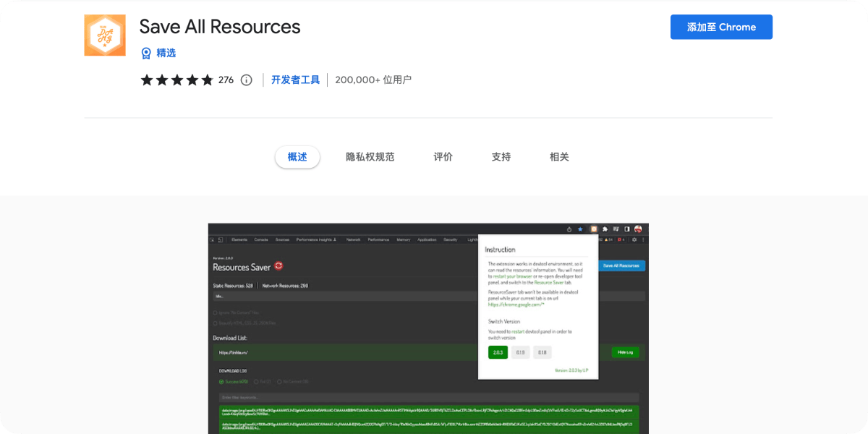Click the 精选 featured badge icon
This screenshot has width=868, height=434.
click(146, 53)
